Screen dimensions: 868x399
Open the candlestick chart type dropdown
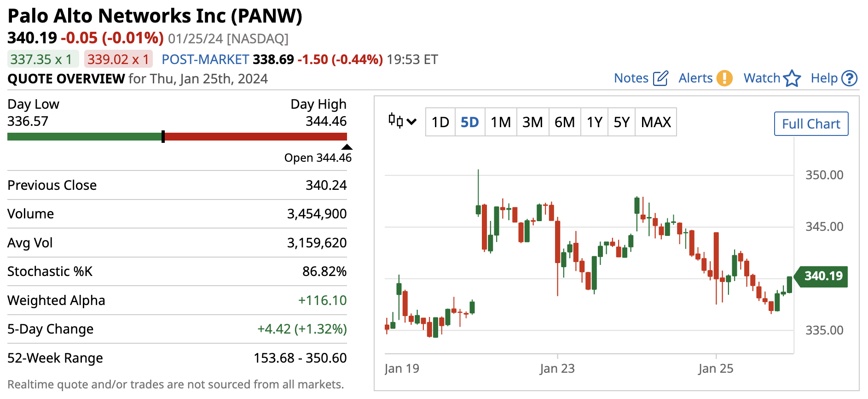point(402,122)
